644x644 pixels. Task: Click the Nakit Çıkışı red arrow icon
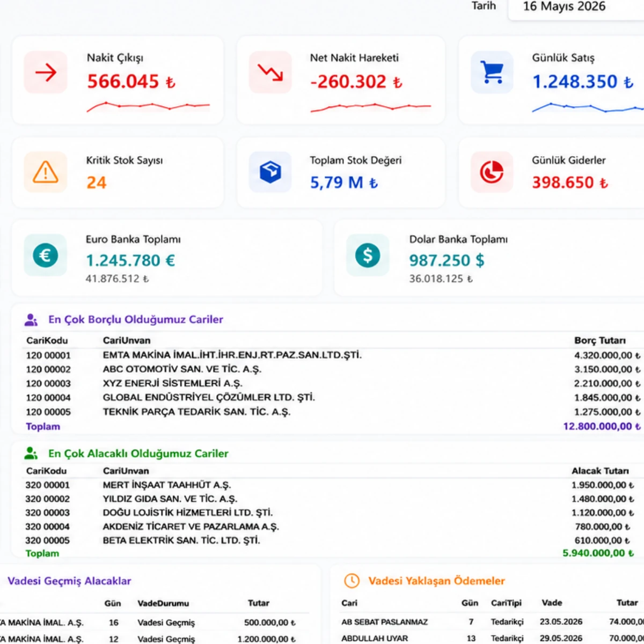(x=46, y=72)
